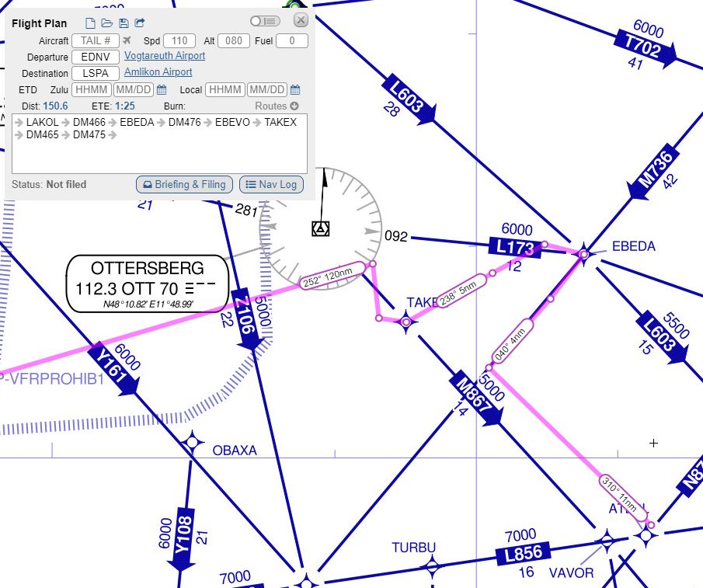Click the OBAXA intersection symbol
The height and width of the screenshot is (588, 703).
193,443
